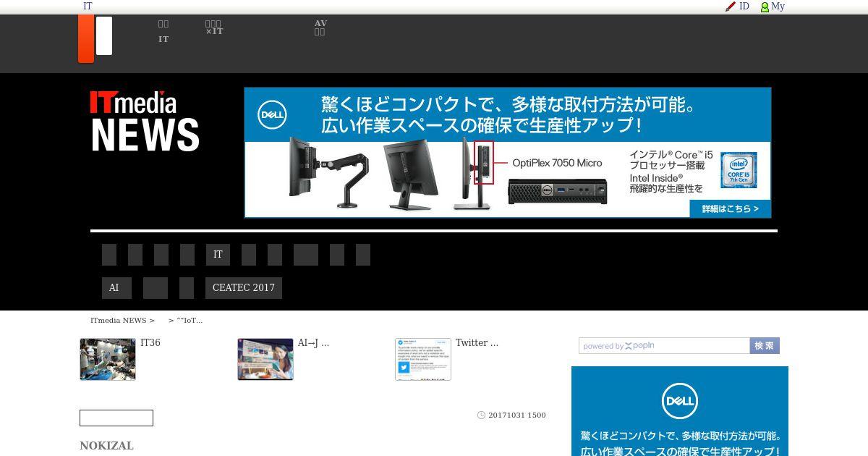This screenshot has width=868, height=456.
Task: Click the Intel Core i5 badge
Action: click(x=738, y=170)
